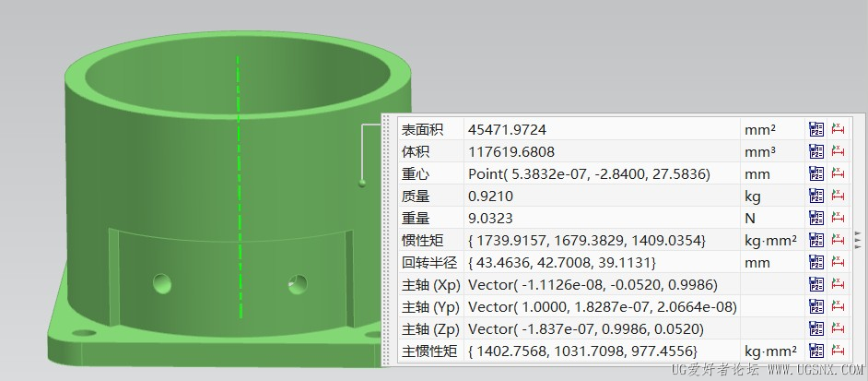868x381 pixels.
Task: Select the 重量 label cell
Action: 430,219
